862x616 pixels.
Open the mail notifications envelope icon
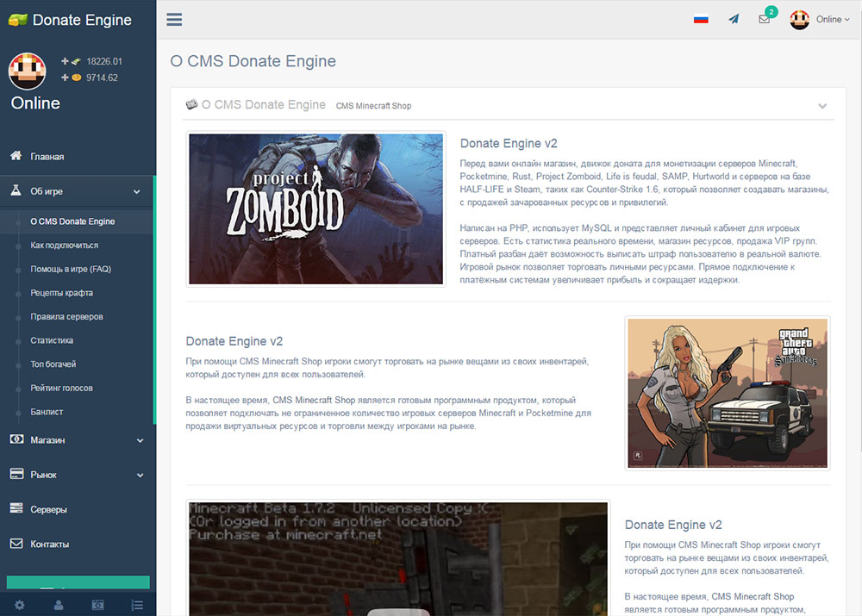[x=764, y=19]
